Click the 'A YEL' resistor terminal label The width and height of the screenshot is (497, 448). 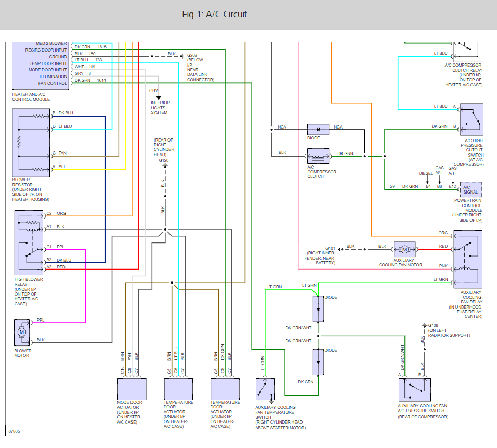59,167
